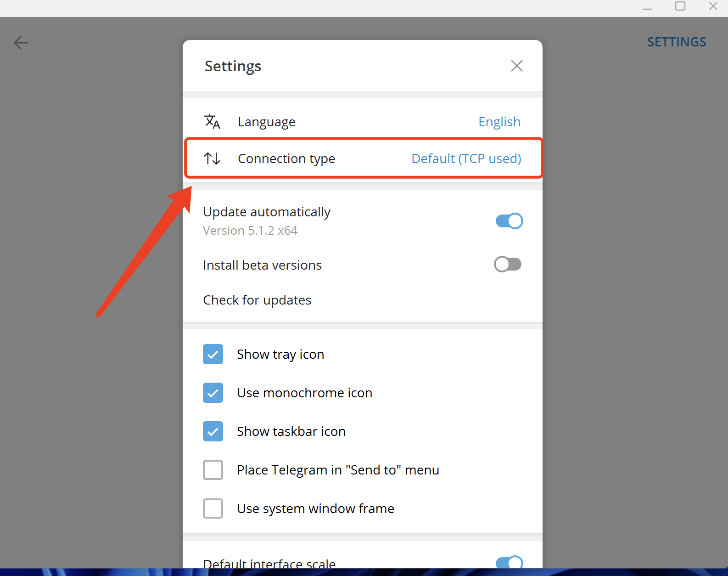Select the Language row label
This screenshot has width=728, height=576.
[x=266, y=122]
